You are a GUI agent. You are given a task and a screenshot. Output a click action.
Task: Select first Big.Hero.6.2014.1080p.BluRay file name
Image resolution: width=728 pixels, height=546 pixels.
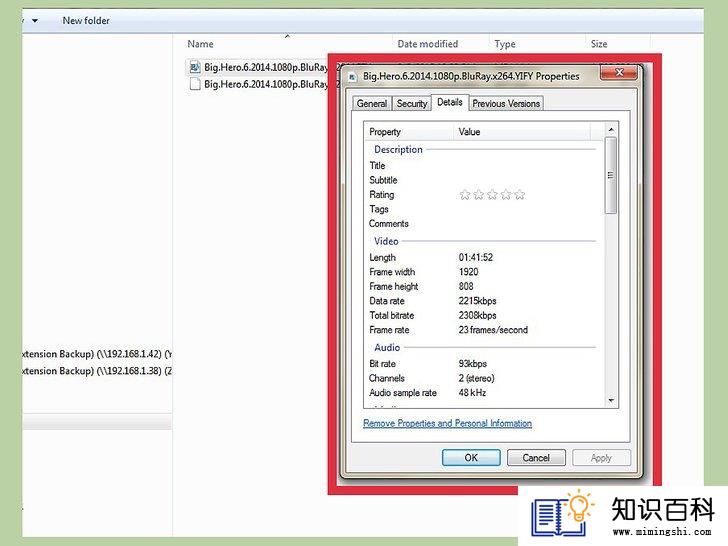[266, 67]
